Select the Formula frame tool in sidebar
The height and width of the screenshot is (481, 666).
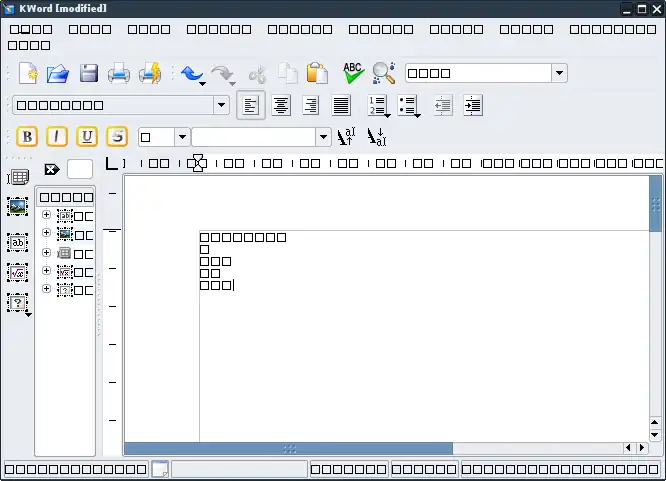17,272
